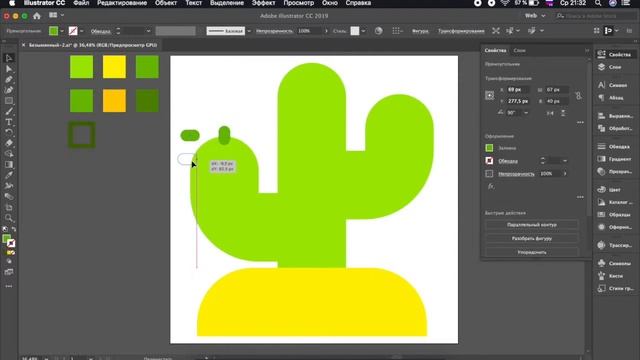Click the Заливка green fill swatch
The height and width of the screenshot is (360, 640).
coord(489,148)
